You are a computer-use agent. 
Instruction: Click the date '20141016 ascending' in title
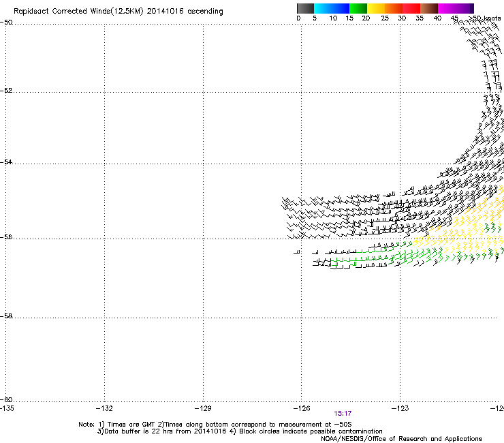click(x=185, y=12)
